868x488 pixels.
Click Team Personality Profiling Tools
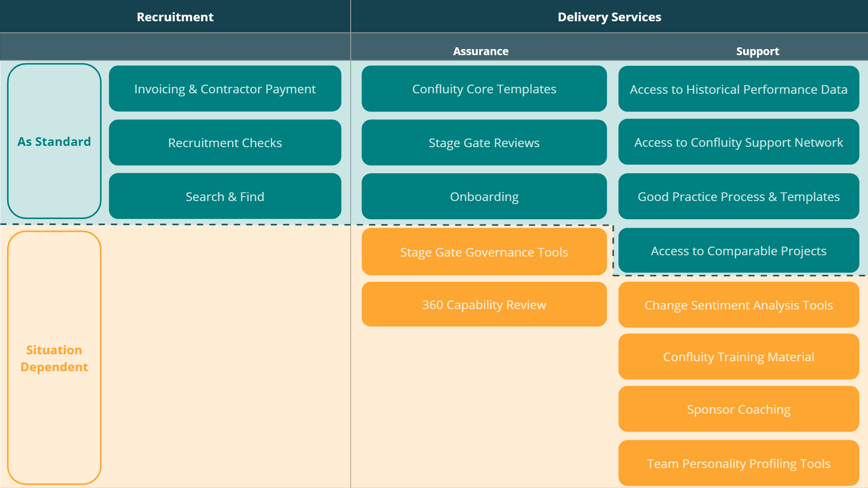coord(739,463)
